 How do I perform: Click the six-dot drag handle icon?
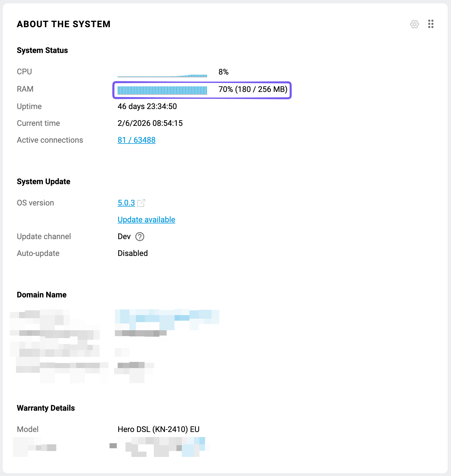431,24
